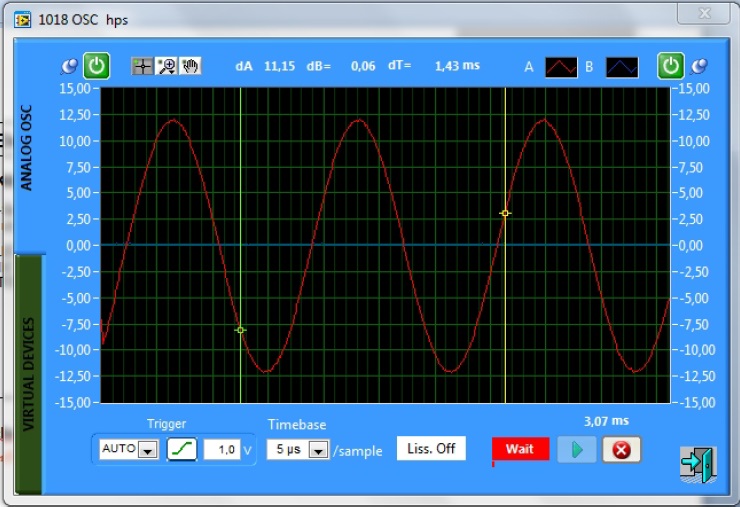Viewport: 740px width, 507px height.
Task: Toggle trigger rising edge slope button
Action: point(182,449)
